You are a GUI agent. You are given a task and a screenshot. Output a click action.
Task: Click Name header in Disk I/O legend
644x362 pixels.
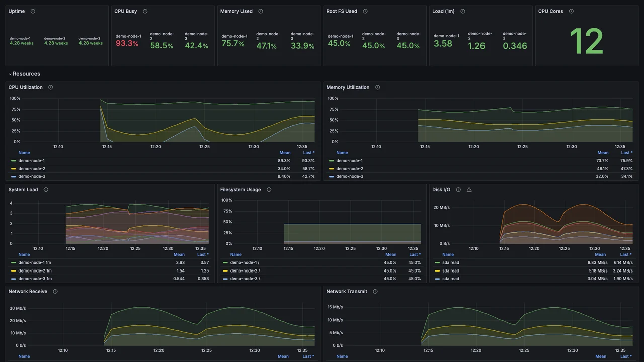(448, 254)
